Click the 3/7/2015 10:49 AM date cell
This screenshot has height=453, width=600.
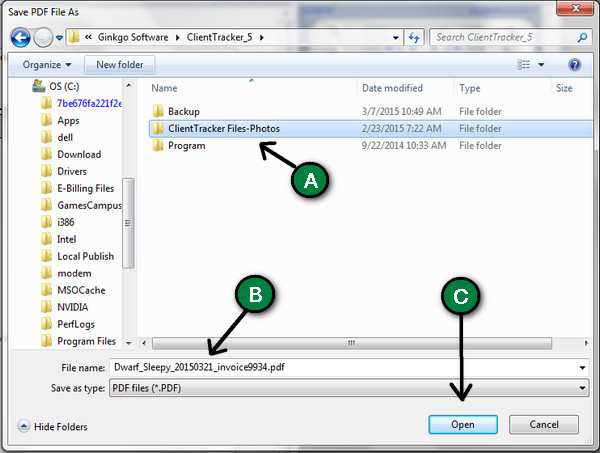tap(401, 111)
